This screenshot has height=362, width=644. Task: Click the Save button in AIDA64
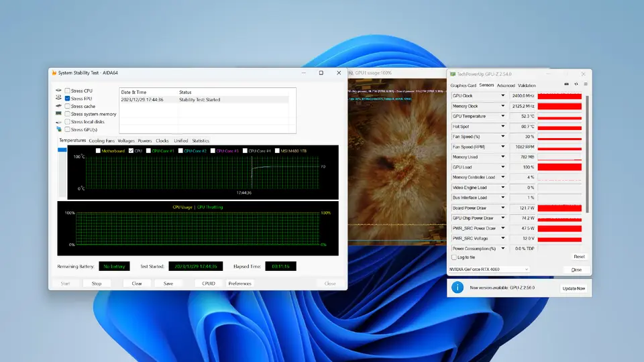[x=168, y=283]
